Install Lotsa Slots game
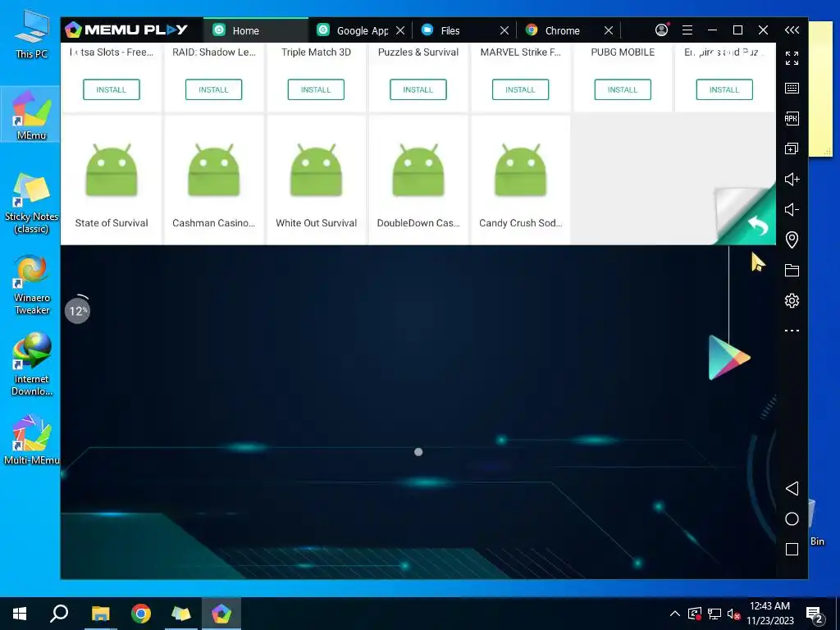Viewport: 840px width, 630px height. pyautogui.click(x=112, y=89)
